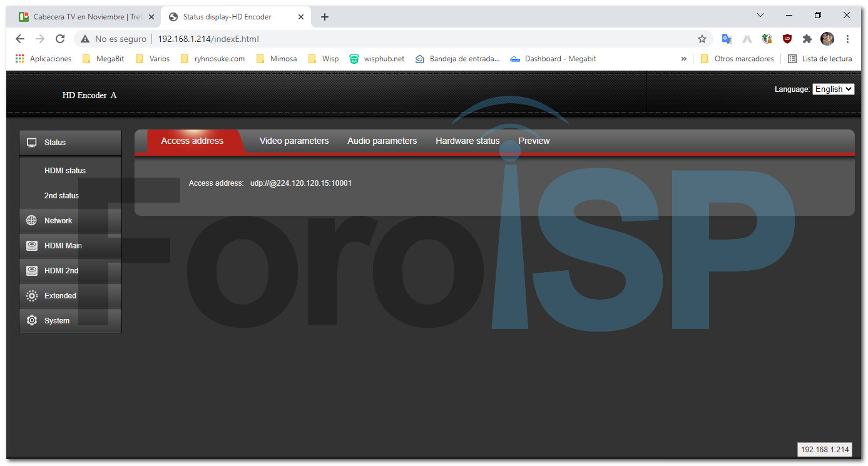
Task: Open the Preview tab
Action: (534, 141)
